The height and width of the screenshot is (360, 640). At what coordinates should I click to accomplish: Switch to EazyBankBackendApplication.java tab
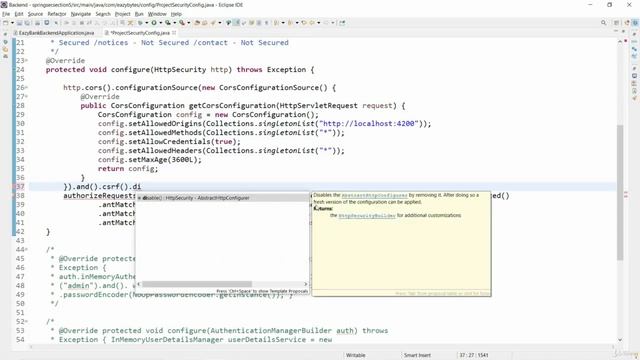tap(53, 33)
